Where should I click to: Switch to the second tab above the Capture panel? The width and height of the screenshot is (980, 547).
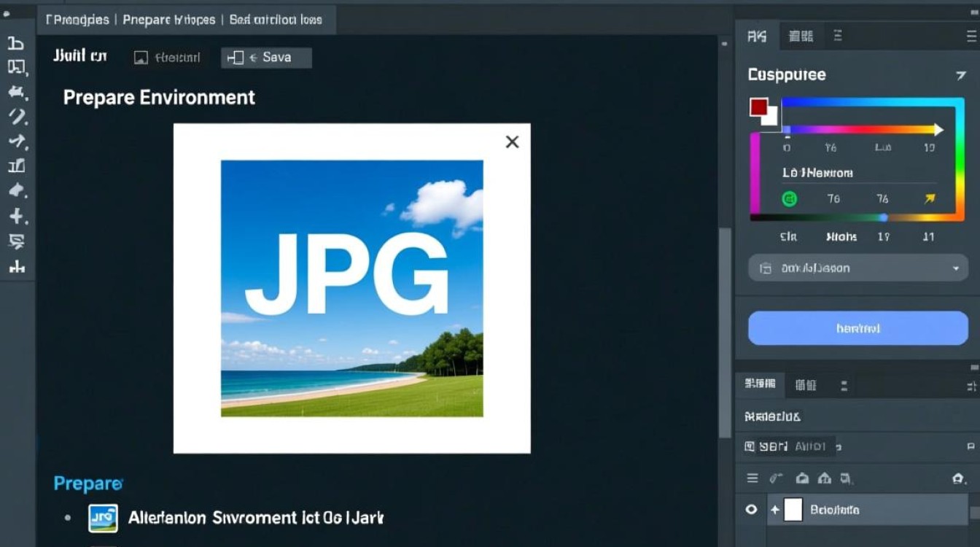coord(801,35)
